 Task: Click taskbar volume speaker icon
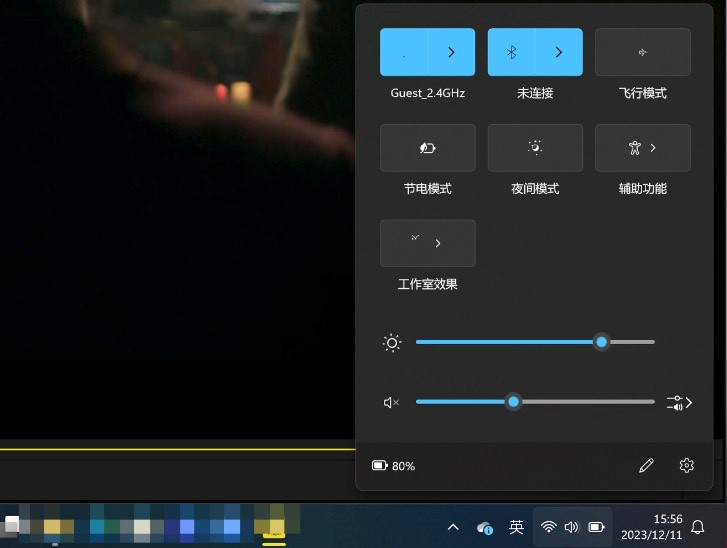[x=572, y=527]
